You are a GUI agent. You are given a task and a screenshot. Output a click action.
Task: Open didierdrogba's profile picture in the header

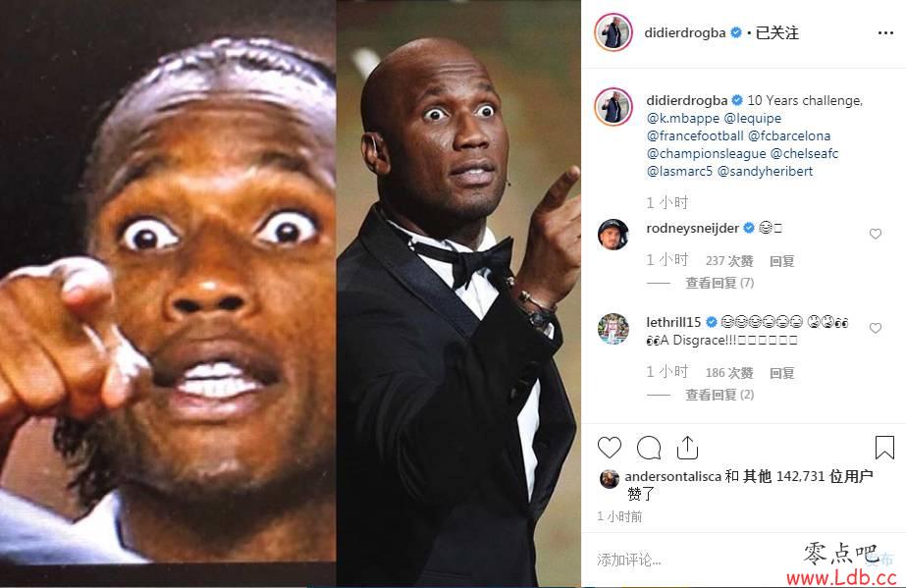click(613, 32)
